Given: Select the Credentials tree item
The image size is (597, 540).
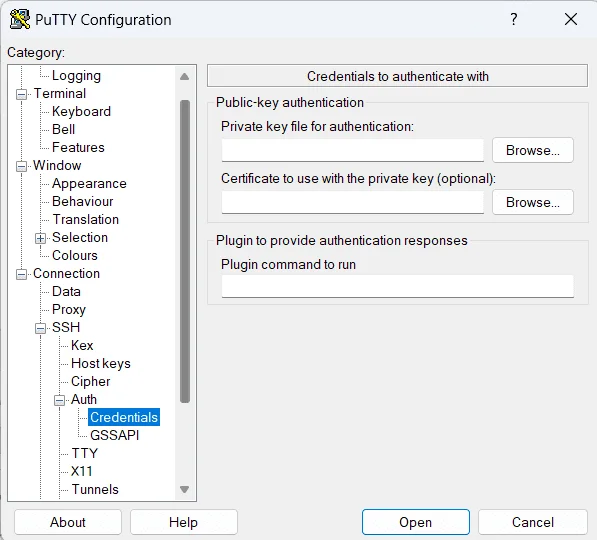Looking at the screenshot, I should pyautogui.click(x=124, y=417).
